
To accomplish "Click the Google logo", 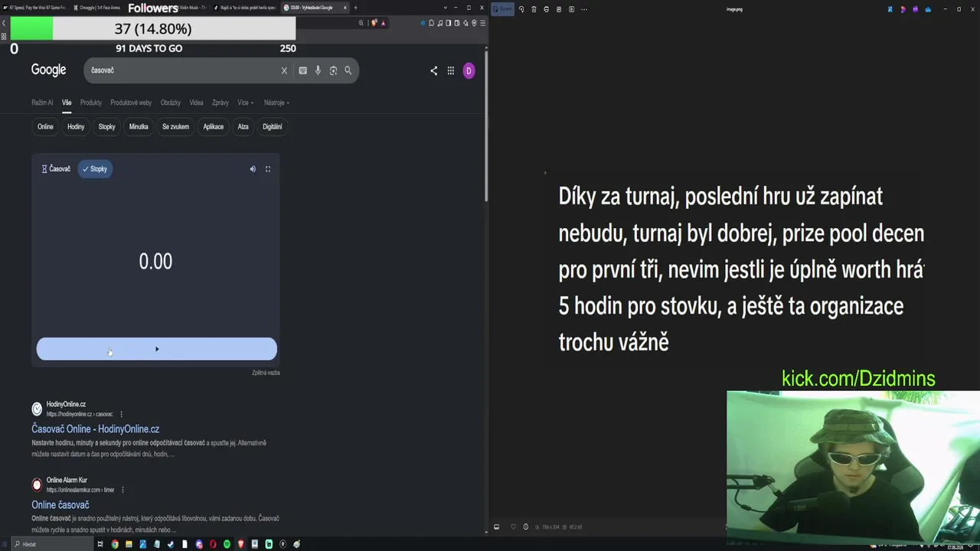I will pos(49,70).
